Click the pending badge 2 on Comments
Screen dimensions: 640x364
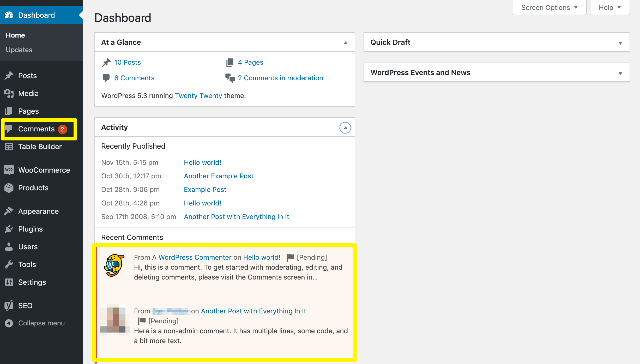63,129
